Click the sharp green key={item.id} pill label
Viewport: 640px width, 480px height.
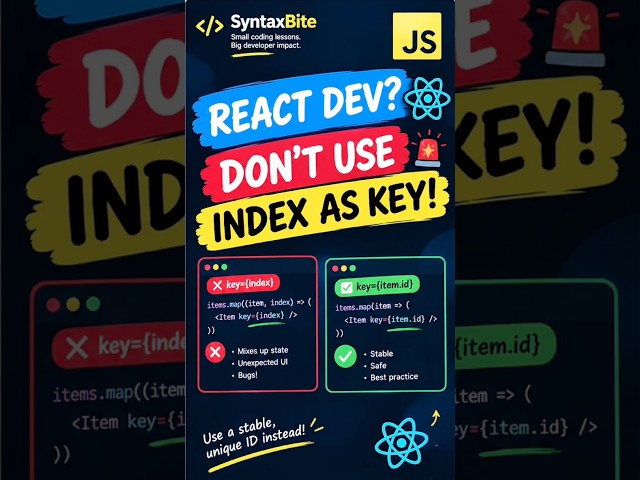tap(377, 286)
